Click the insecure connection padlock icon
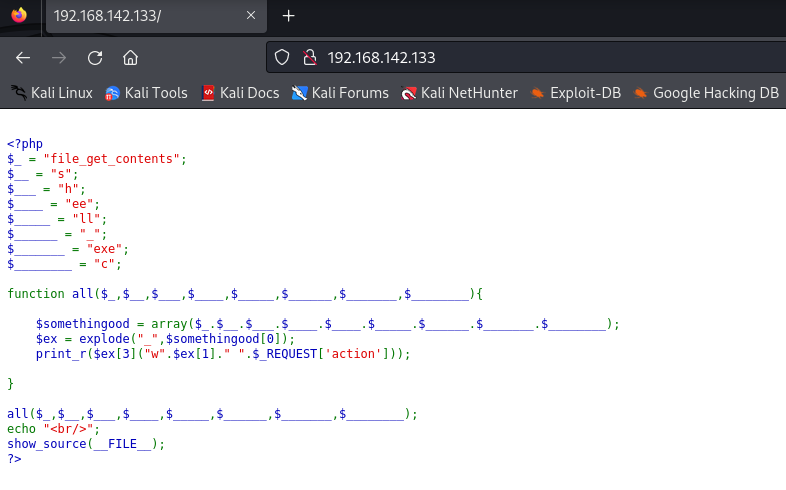786x490 pixels. click(x=309, y=57)
